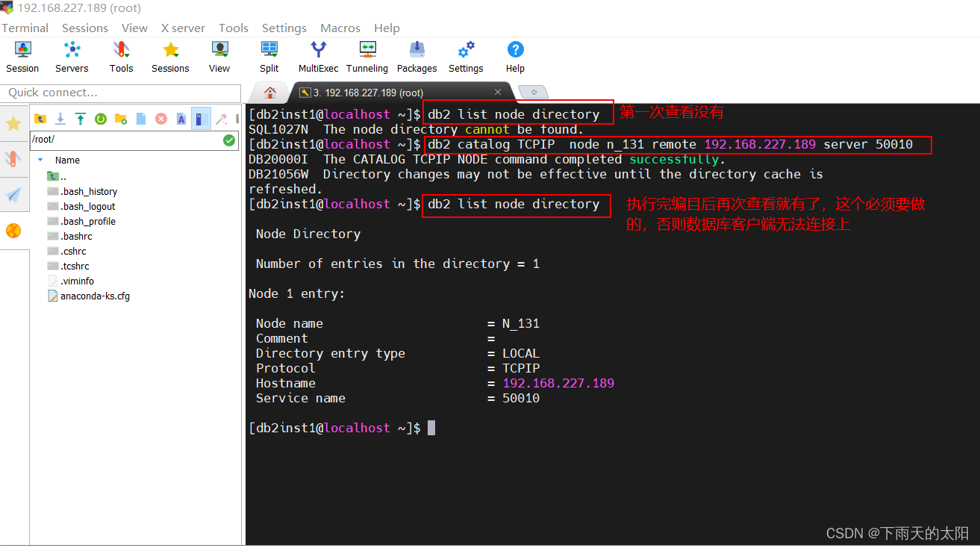Viewport: 980px width, 548px height.
Task: Select the .viminfo file
Action: coord(70,281)
